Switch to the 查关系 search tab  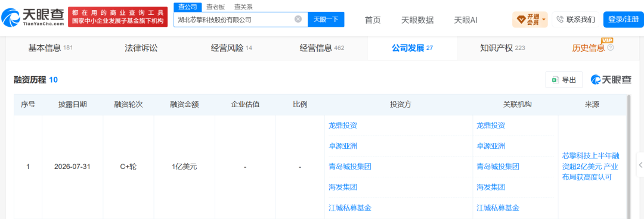point(243,7)
